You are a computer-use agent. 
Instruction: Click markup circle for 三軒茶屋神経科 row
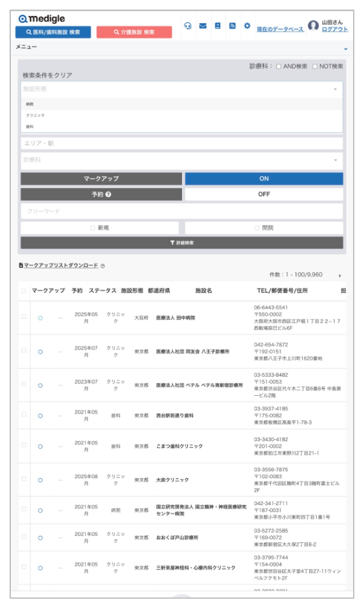pyautogui.click(x=40, y=568)
